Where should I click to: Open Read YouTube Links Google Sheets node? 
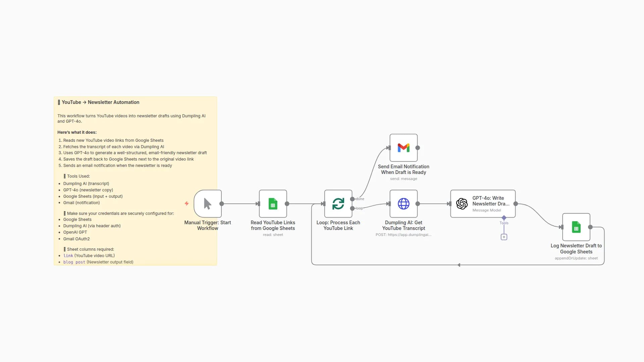point(273,203)
